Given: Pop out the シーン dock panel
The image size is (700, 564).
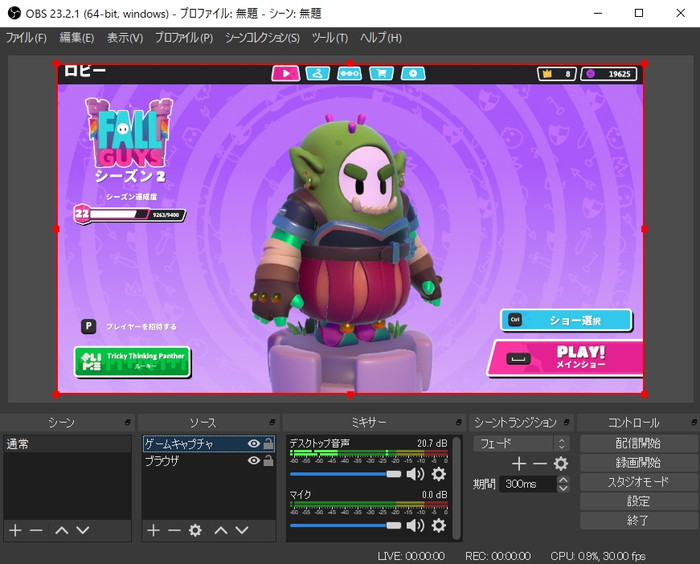Looking at the screenshot, I should pyautogui.click(x=127, y=422).
